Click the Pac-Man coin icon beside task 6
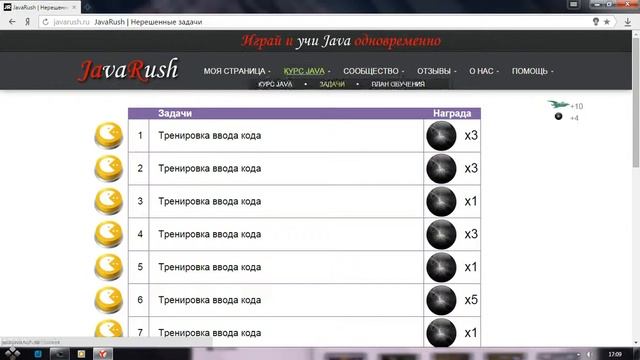The width and height of the screenshot is (640, 360). point(109,300)
